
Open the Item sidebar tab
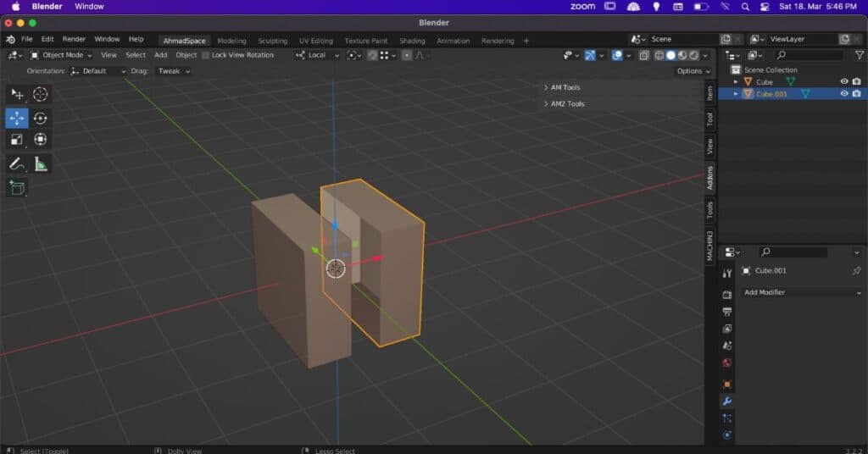[x=710, y=93]
